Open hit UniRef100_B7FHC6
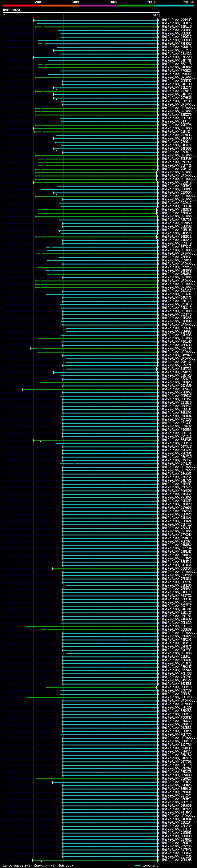The image size is (197, 868). pyautogui.click(x=177, y=23)
